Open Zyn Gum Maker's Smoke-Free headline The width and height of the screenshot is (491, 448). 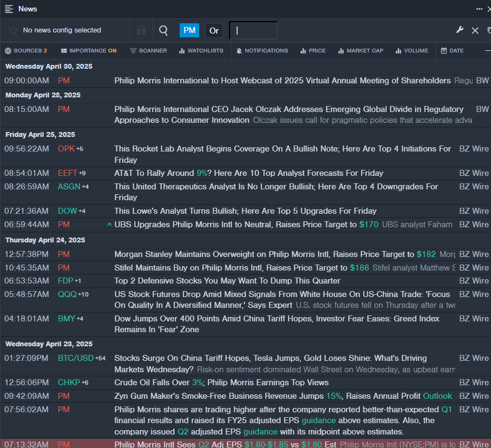[x=283, y=396]
